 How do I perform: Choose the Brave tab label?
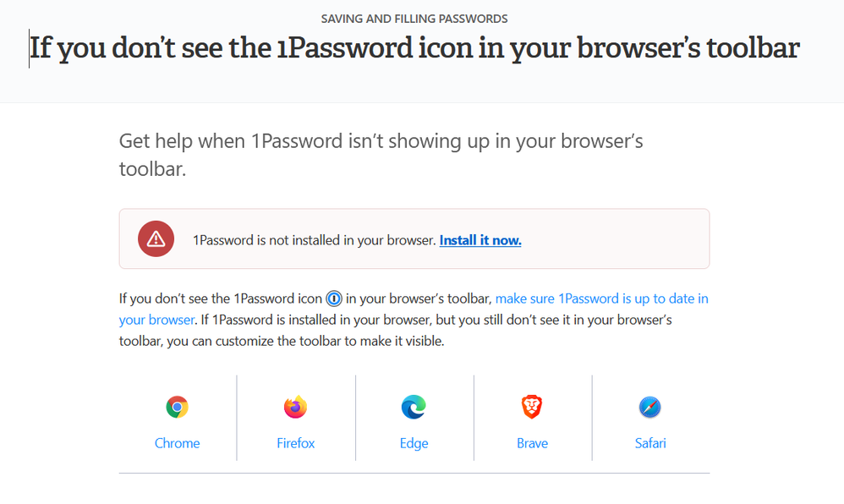point(532,443)
